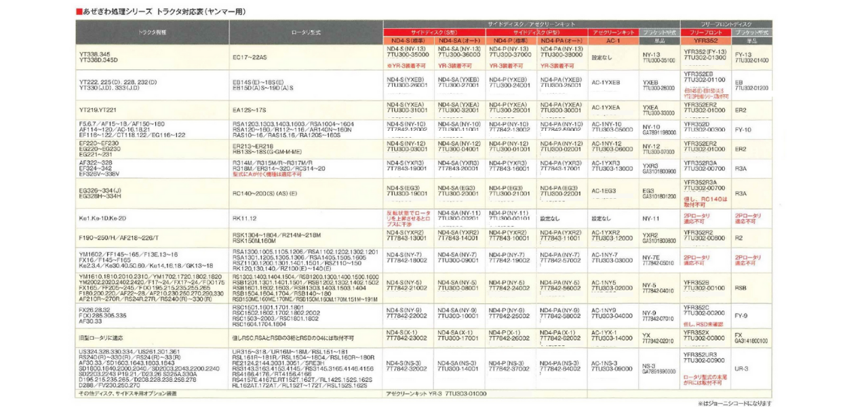Click the 'YFR352' orange header cell
Viewport: 868px width, 407px height.
click(x=707, y=40)
